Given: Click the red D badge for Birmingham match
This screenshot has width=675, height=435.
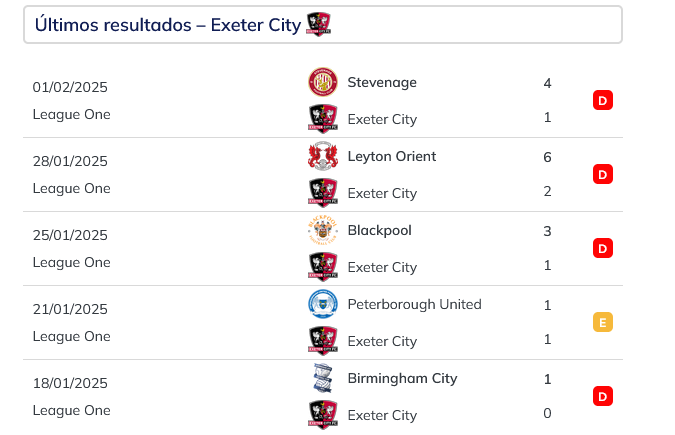Looking at the screenshot, I should (x=603, y=396).
